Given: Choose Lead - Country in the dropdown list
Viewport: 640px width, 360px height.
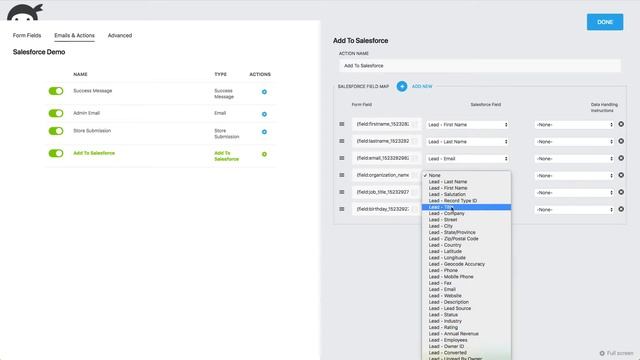Looking at the screenshot, I should click(x=466, y=245).
